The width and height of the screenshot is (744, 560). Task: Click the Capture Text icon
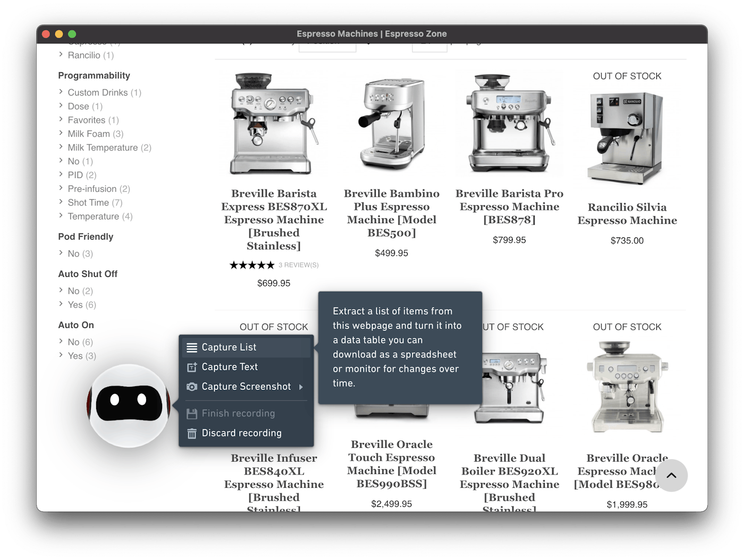click(192, 367)
